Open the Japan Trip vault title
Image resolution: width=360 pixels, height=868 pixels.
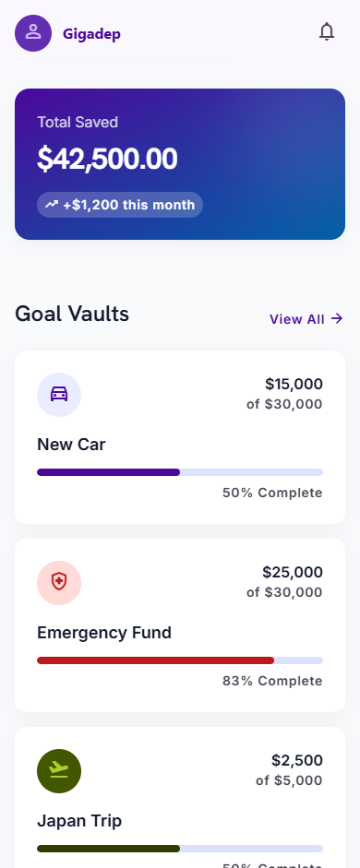click(x=79, y=821)
